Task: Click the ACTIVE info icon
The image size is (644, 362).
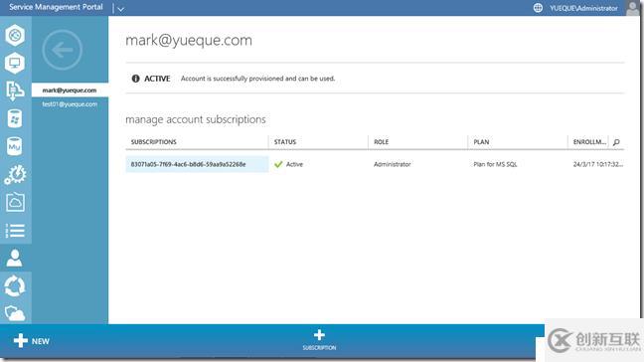Action: coord(135,79)
